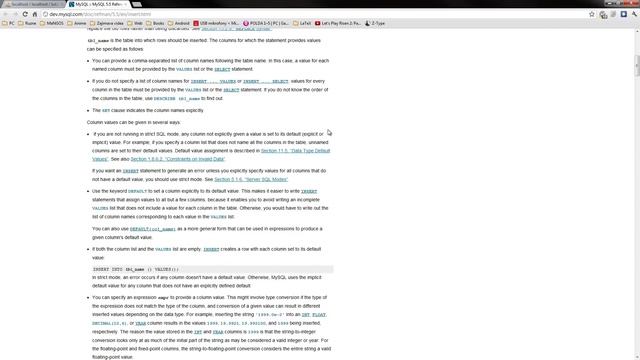The height and width of the screenshot is (360, 640).
Task: Open the POLDA 1-5 bookmark
Action: point(266,23)
